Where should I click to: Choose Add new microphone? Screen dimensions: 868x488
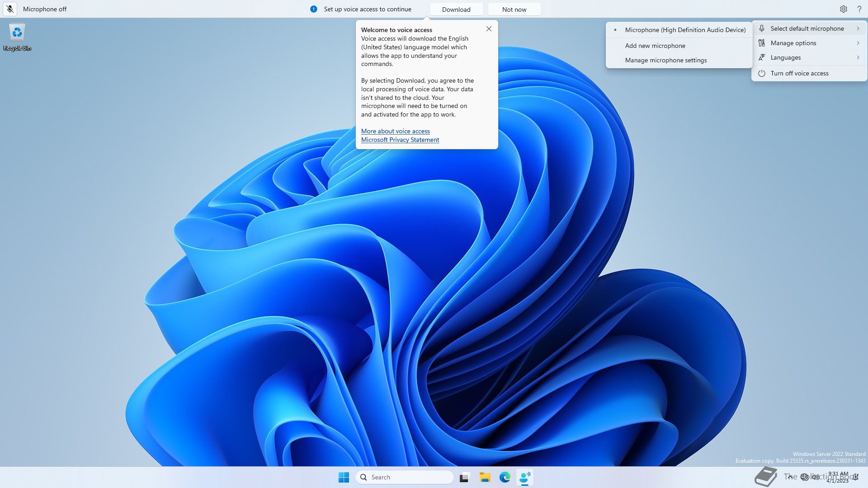(x=679, y=46)
